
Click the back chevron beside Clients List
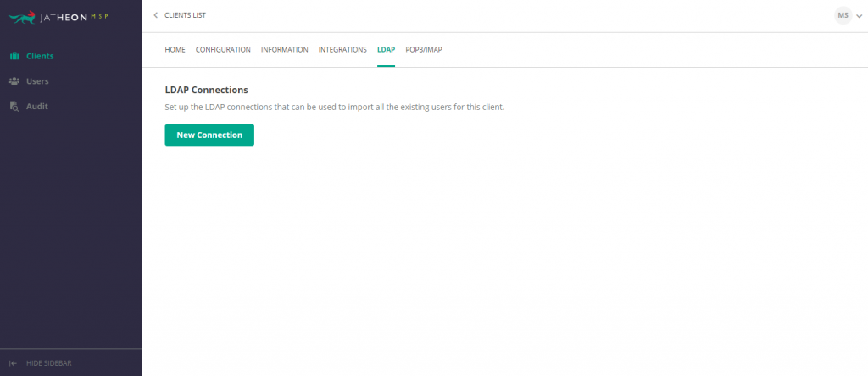click(x=156, y=15)
